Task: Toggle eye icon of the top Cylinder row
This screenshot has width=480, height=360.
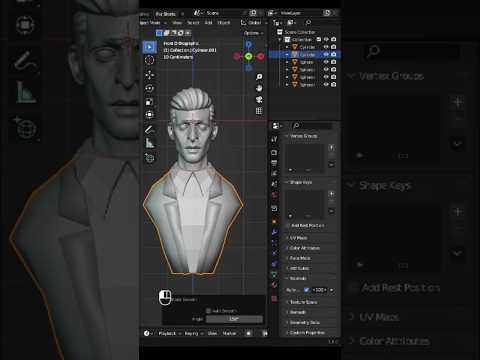Action: [x=326, y=47]
